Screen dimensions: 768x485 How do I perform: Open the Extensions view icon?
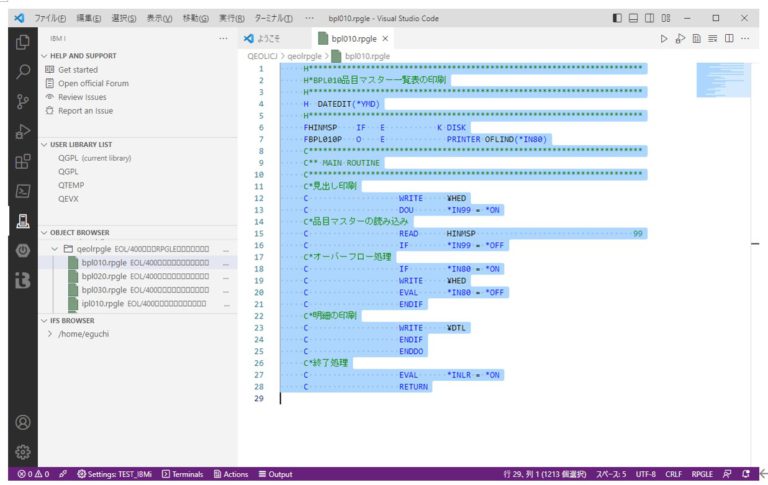(22, 161)
